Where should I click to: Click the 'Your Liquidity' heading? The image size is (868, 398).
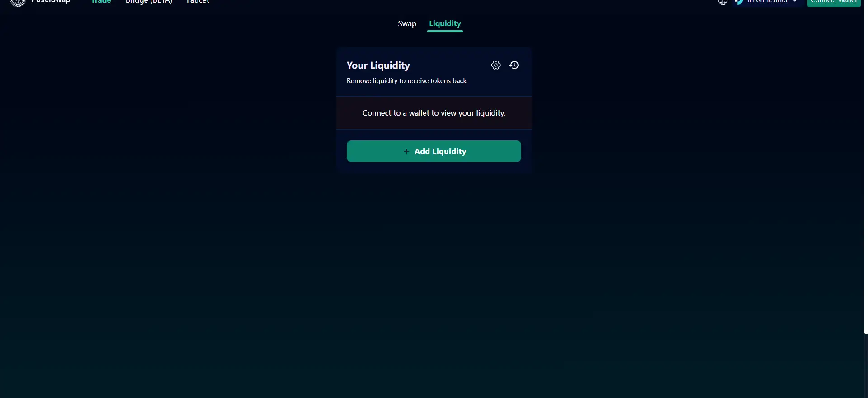tap(378, 66)
